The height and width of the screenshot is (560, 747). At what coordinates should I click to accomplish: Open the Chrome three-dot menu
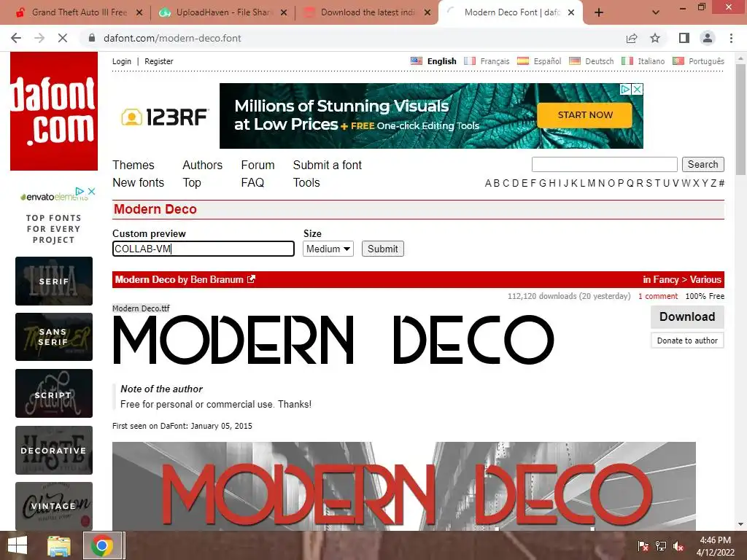(731, 38)
